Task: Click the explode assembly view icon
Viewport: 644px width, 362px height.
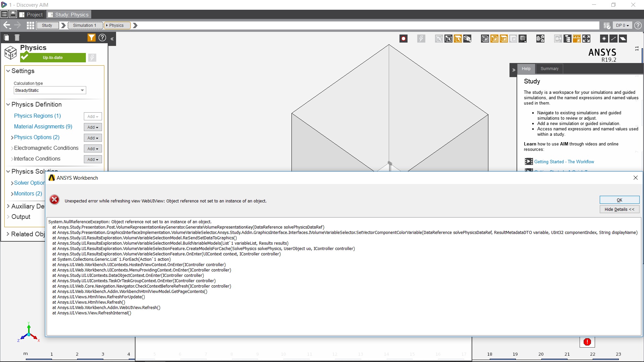Action: tap(540, 39)
